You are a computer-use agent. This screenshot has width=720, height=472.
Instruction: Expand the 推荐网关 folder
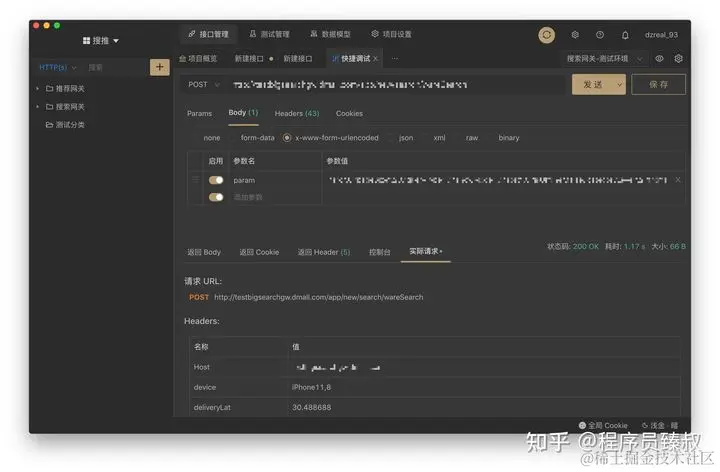click(38, 88)
